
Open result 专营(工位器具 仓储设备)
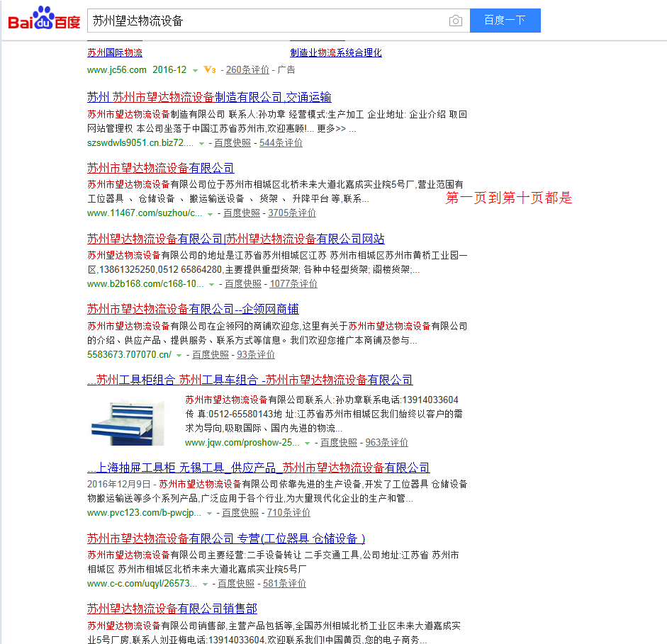pos(226,538)
